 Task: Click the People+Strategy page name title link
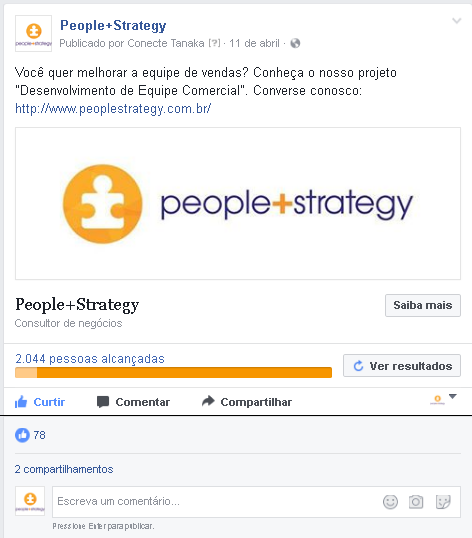point(113,25)
